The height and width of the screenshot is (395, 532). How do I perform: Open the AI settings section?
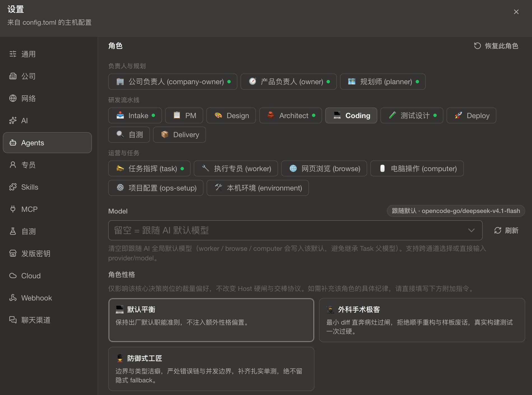point(47,121)
